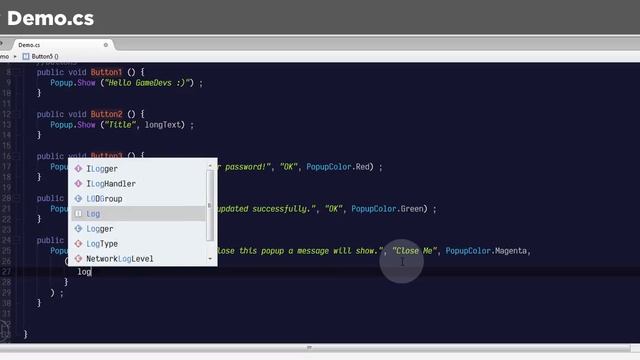Click the NetworkLogLevel enum icon
640x360 pixels.
78,259
